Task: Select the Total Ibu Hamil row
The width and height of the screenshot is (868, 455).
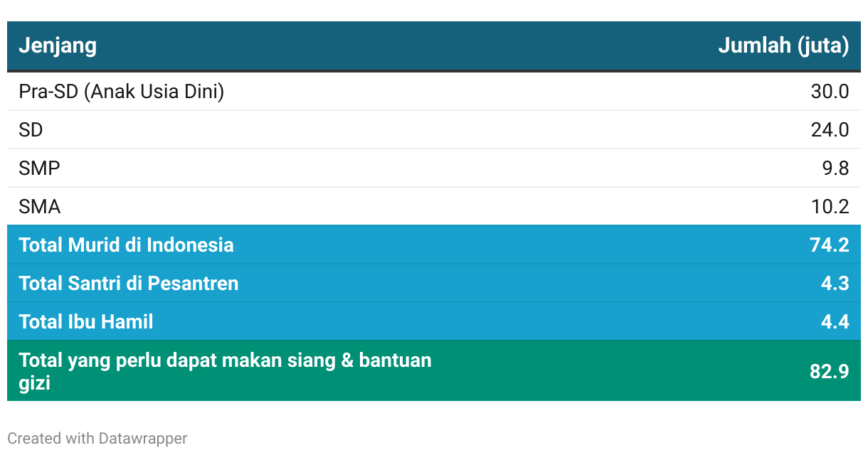Action: click(x=434, y=321)
